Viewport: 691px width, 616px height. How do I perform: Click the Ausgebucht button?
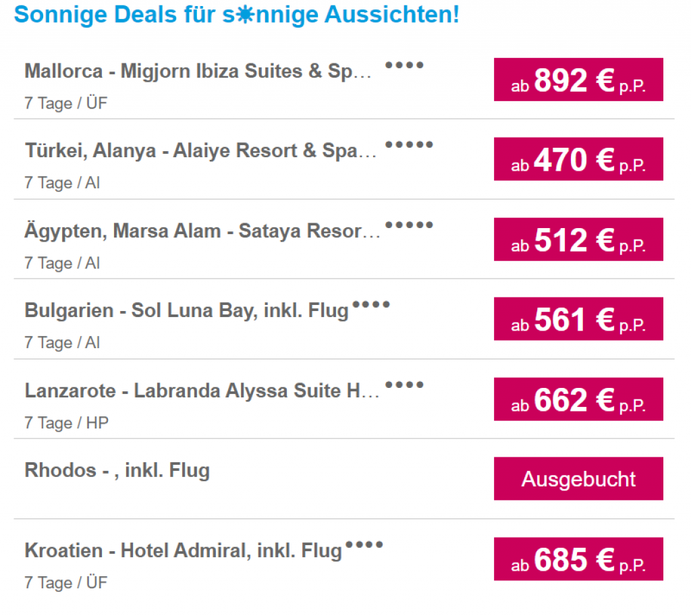(x=578, y=478)
